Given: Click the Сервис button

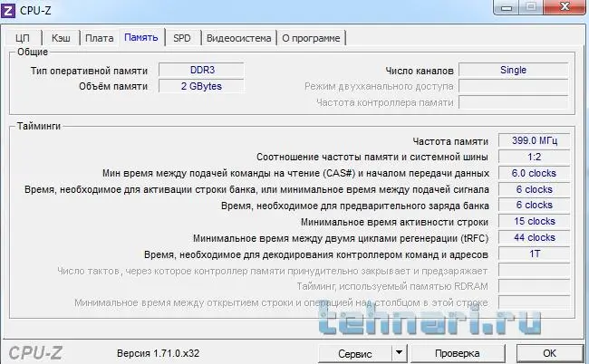Looking at the screenshot, I should 355,353.
